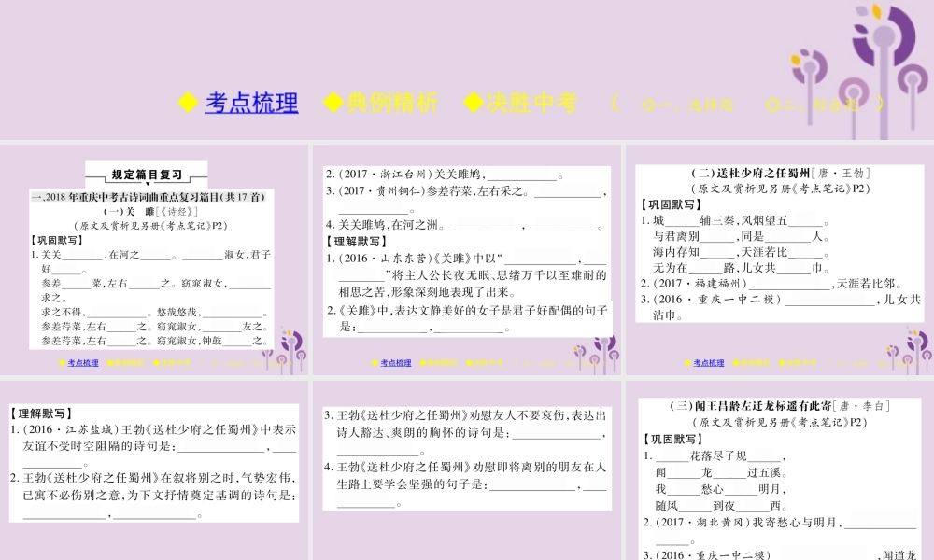Viewport: 934px width, 560px height.
Task: Select the line 城___辅三秦,风烟望五___
Action: click(736, 221)
